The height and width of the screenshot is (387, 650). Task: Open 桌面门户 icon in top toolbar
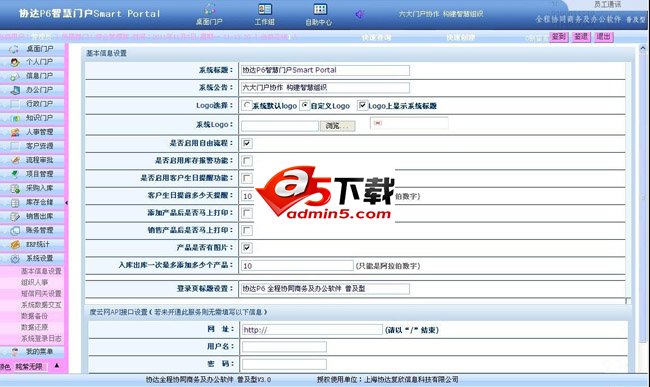(x=209, y=14)
